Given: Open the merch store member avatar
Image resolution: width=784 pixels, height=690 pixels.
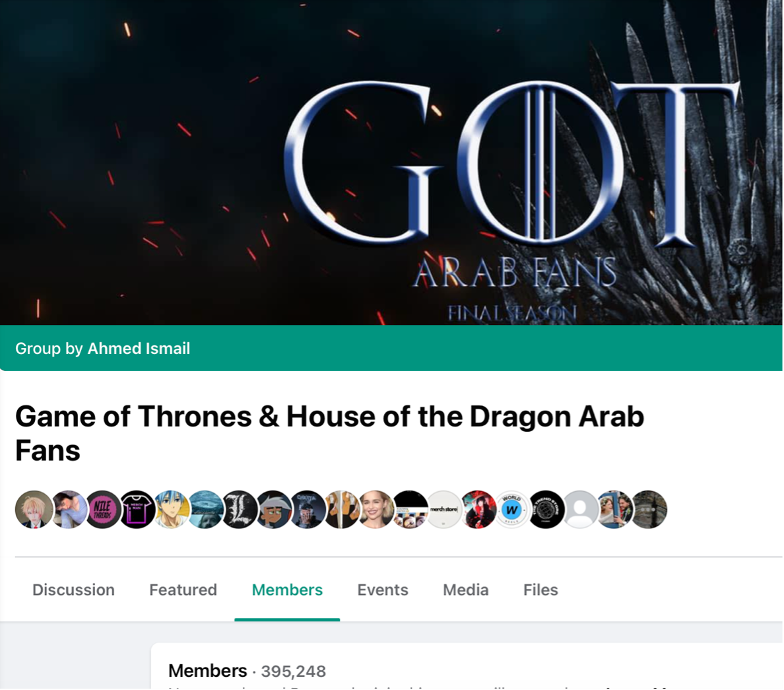Looking at the screenshot, I should click(x=444, y=509).
